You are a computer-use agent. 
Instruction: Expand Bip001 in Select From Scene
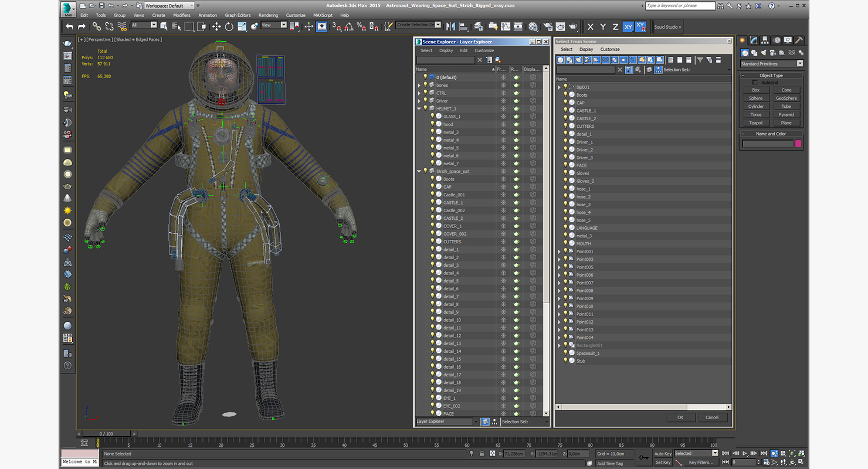(x=559, y=87)
